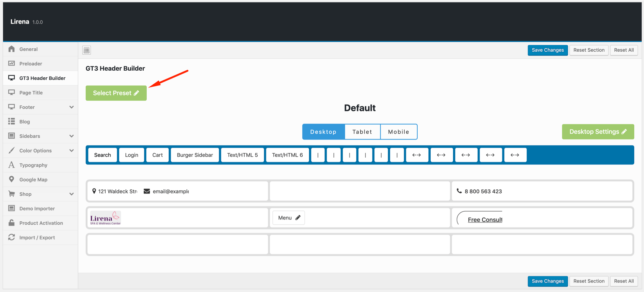Switch to the Tablet tab
Viewport: 644px width, 292px height.
click(x=363, y=132)
